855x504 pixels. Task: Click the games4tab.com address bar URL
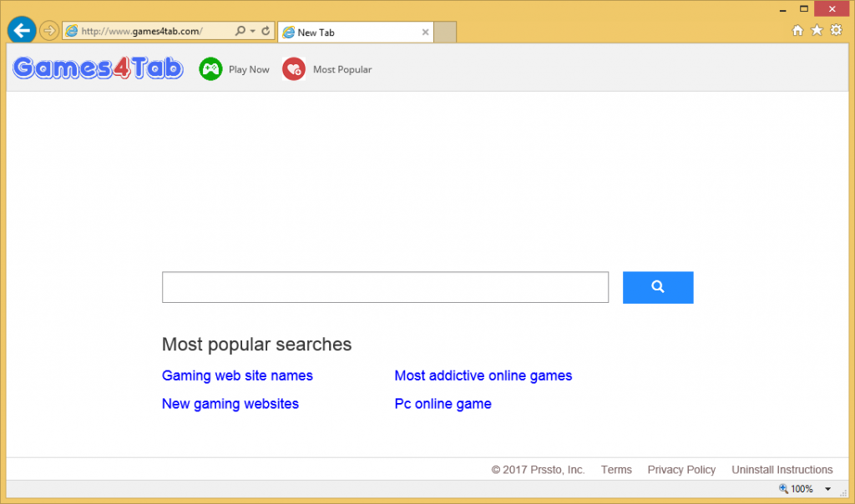[142, 31]
